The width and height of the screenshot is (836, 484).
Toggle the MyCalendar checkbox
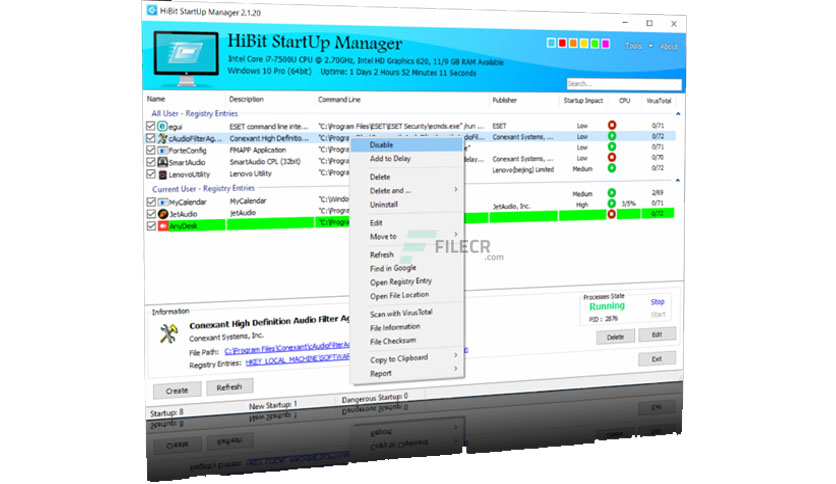tap(151, 202)
